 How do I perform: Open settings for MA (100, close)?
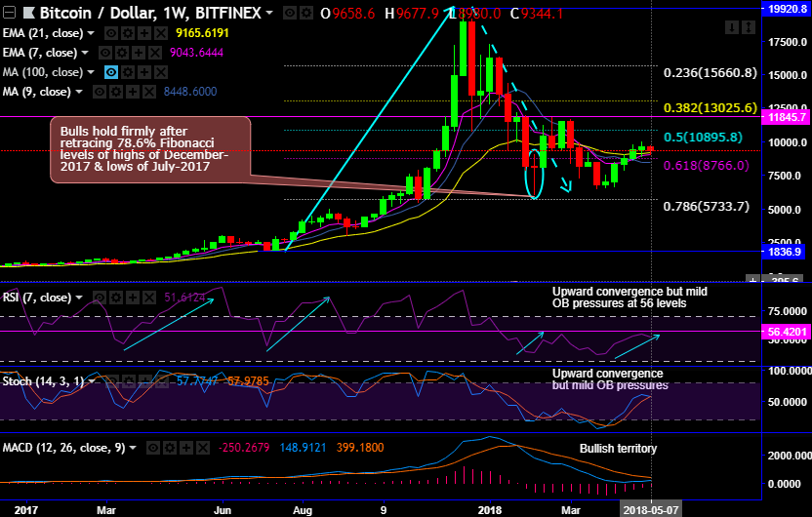(128, 72)
